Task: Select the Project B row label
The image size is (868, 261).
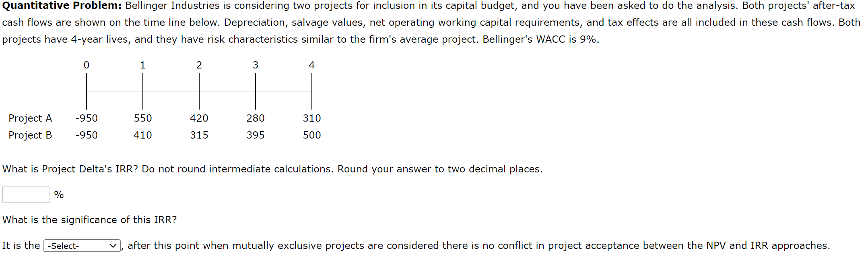Action: [x=30, y=135]
